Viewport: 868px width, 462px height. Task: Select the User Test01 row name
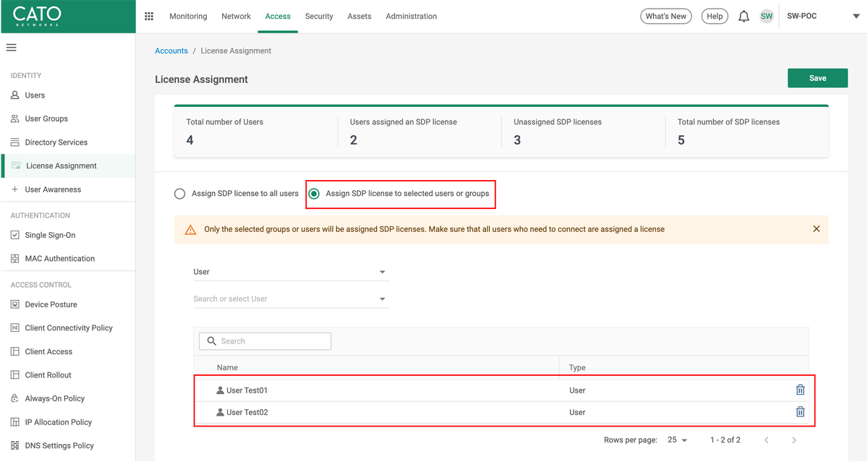247,390
